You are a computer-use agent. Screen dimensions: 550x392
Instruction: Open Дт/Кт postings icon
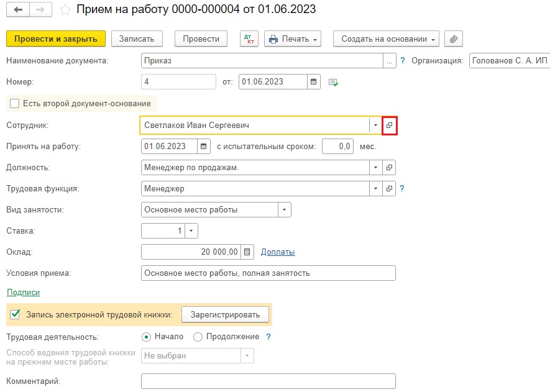pos(249,39)
